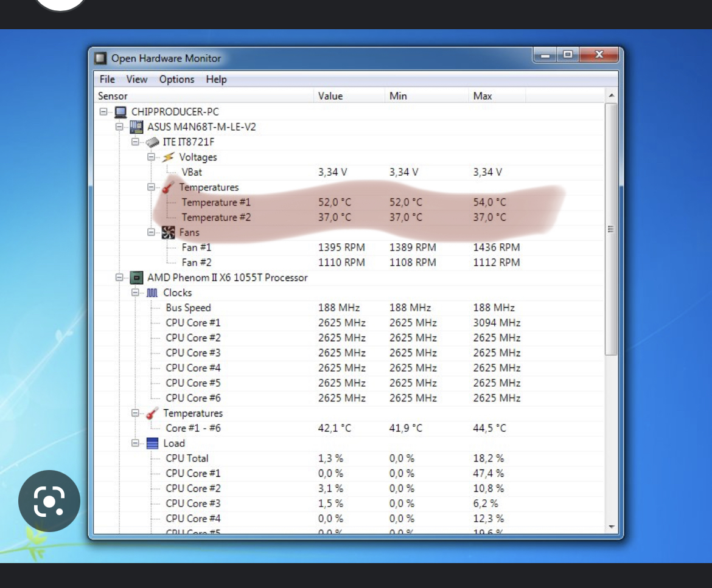
Task: Maximize the Open Hardware Monitor window
Action: pyautogui.click(x=568, y=55)
